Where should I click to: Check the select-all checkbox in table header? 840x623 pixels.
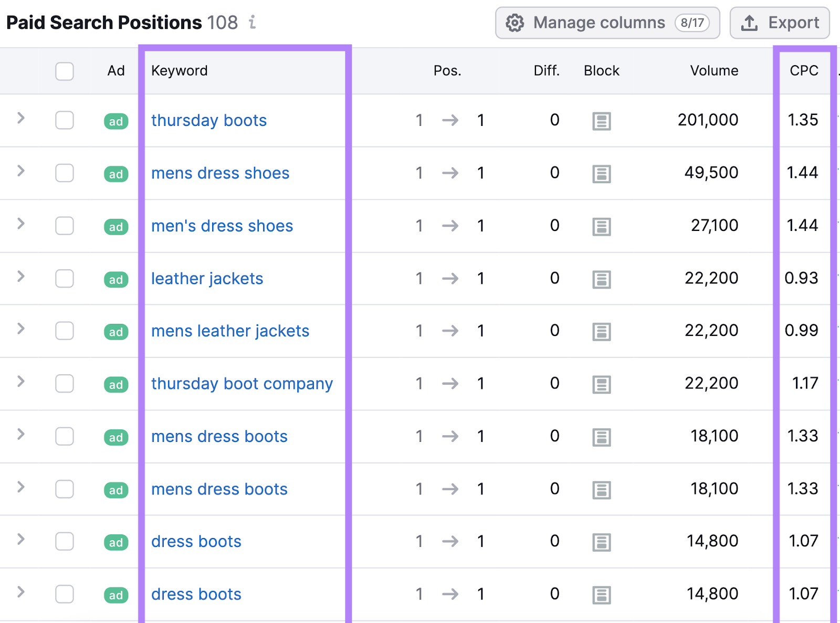tap(64, 71)
